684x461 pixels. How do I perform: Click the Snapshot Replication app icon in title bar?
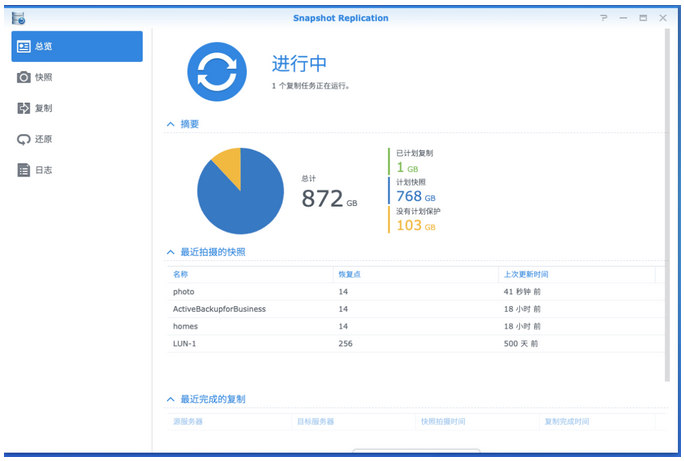pyautogui.click(x=18, y=18)
